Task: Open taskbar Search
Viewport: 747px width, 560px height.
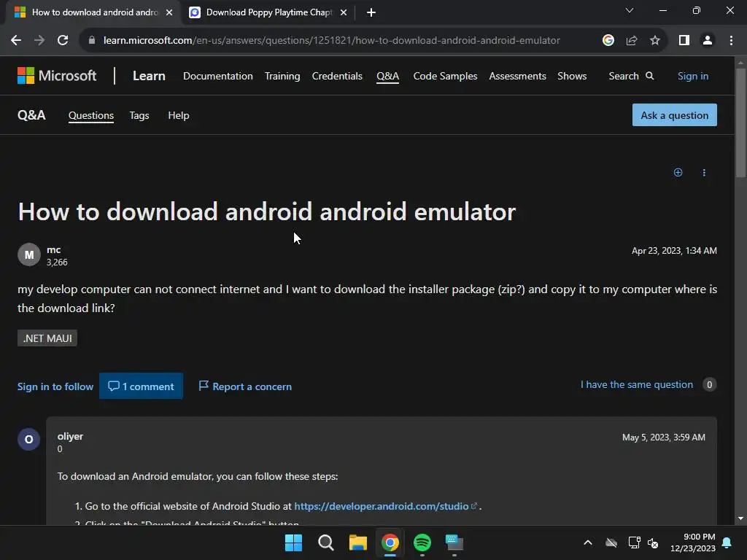Action: coord(326,542)
